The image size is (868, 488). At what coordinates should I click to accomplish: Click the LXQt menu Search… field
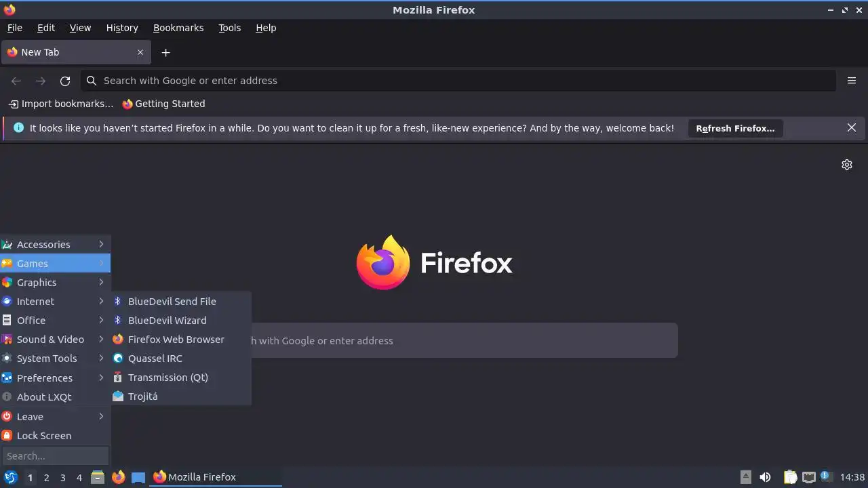[x=56, y=456]
